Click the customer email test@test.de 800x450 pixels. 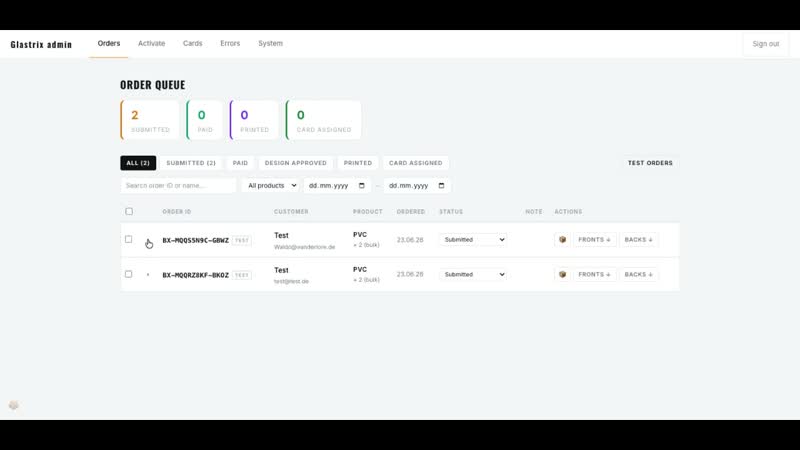291,281
